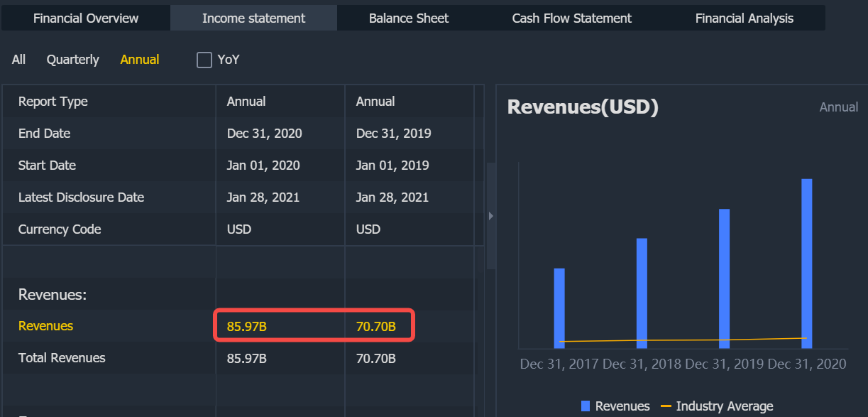The height and width of the screenshot is (417, 868).
Task: Select the Annual period filter
Action: [x=140, y=60]
